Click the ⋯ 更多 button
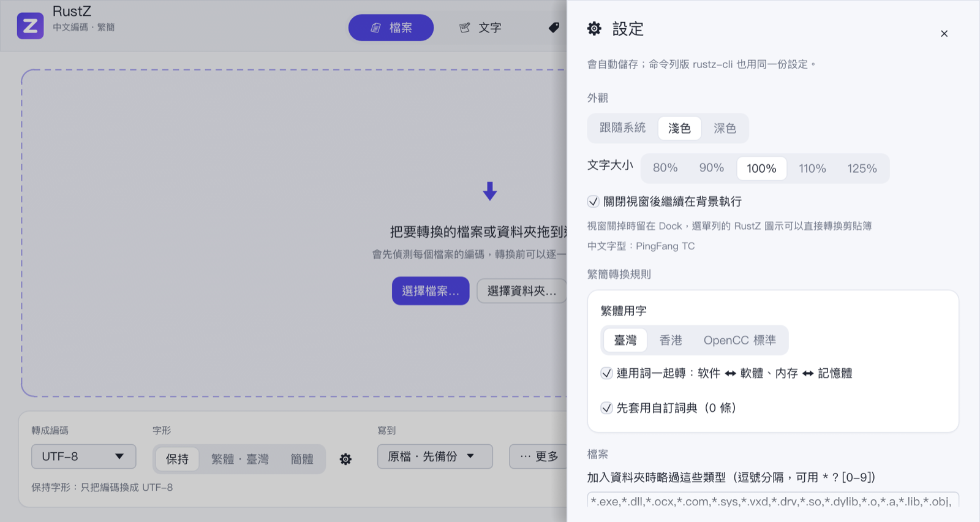Screen dimensions: 980x522 (x=538, y=456)
